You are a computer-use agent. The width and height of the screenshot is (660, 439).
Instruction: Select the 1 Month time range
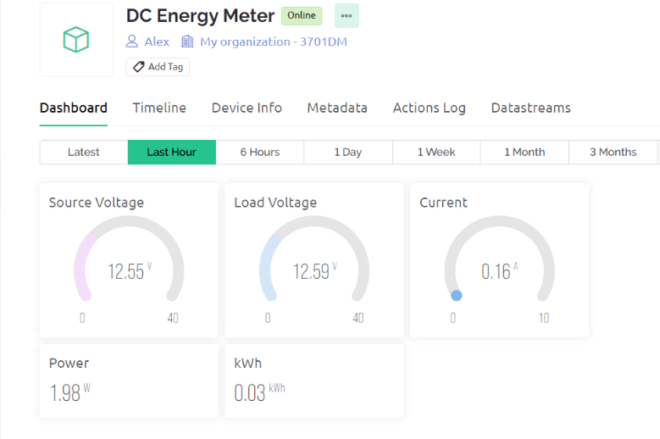click(524, 152)
